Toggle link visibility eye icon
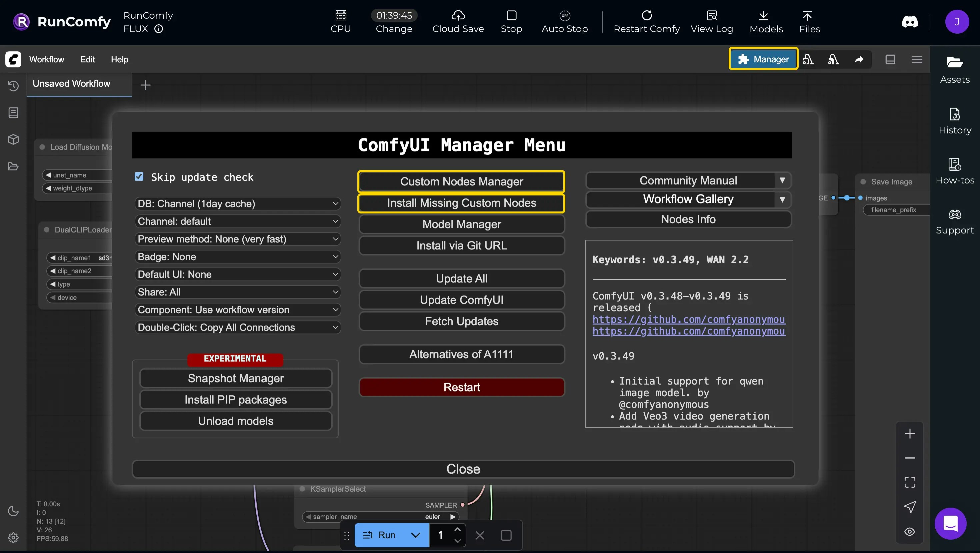 [910, 531]
